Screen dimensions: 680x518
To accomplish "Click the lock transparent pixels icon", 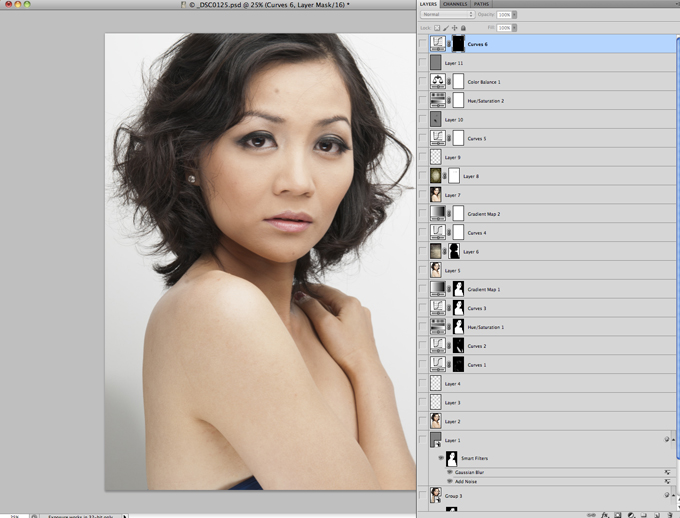I will pyautogui.click(x=438, y=28).
